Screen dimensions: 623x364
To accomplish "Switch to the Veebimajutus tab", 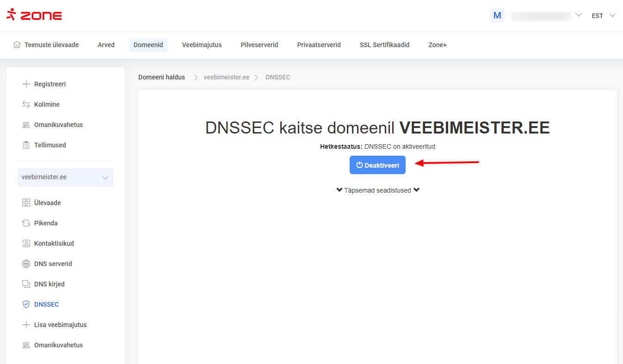I will point(202,45).
